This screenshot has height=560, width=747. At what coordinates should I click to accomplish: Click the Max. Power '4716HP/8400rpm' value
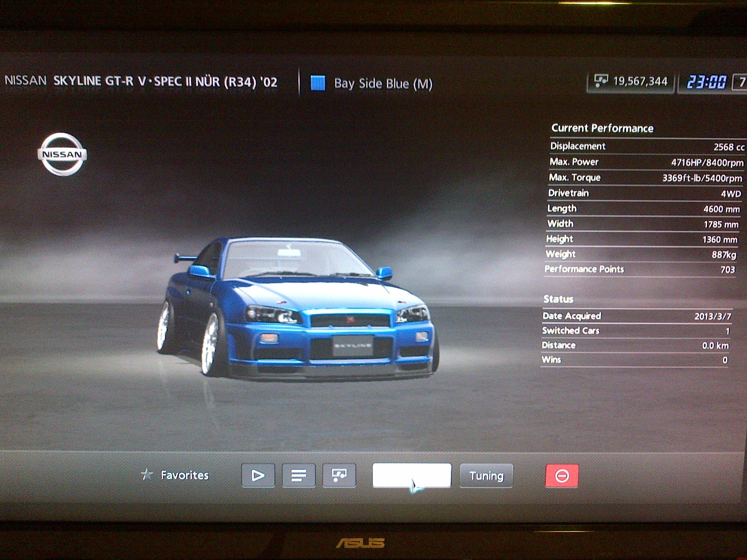[x=707, y=163]
